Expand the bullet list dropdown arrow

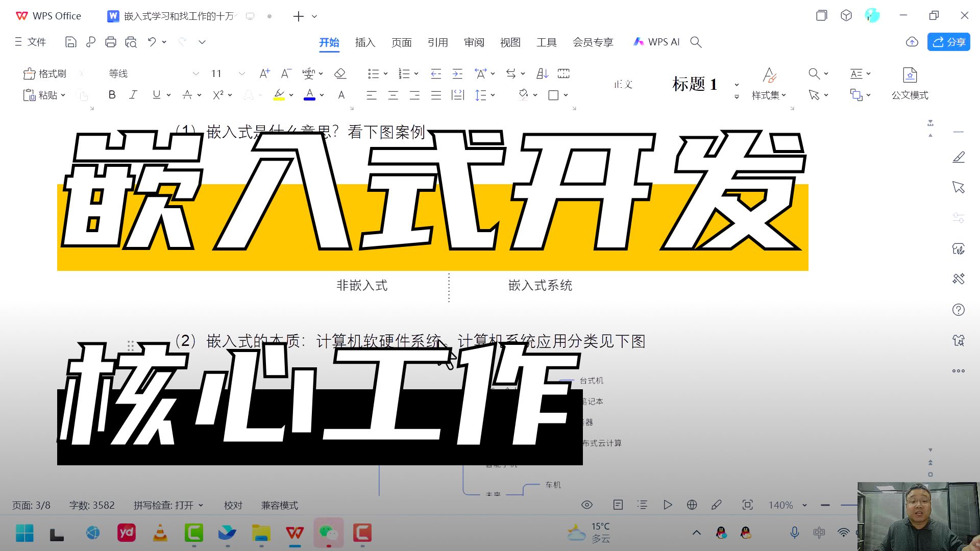click(x=386, y=74)
